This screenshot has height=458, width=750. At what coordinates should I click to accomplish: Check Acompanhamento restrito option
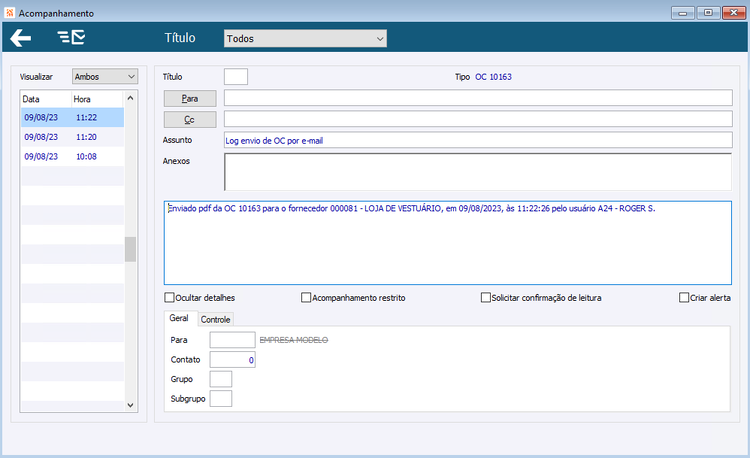pos(306,298)
